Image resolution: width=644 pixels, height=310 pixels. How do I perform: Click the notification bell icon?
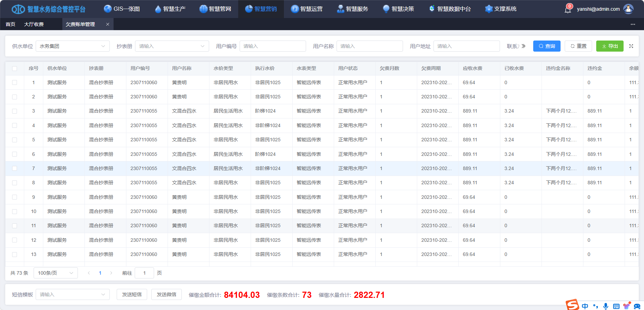tap(568, 9)
